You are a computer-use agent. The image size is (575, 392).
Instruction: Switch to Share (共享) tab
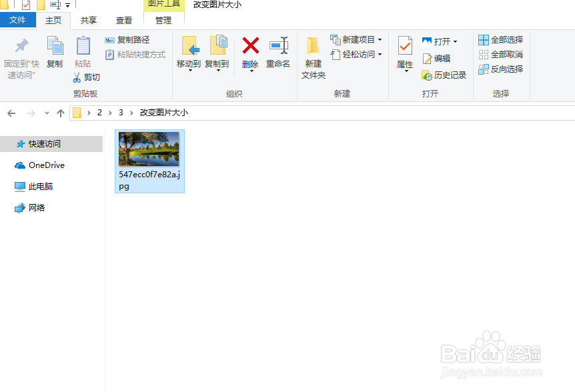click(x=88, y=21)
